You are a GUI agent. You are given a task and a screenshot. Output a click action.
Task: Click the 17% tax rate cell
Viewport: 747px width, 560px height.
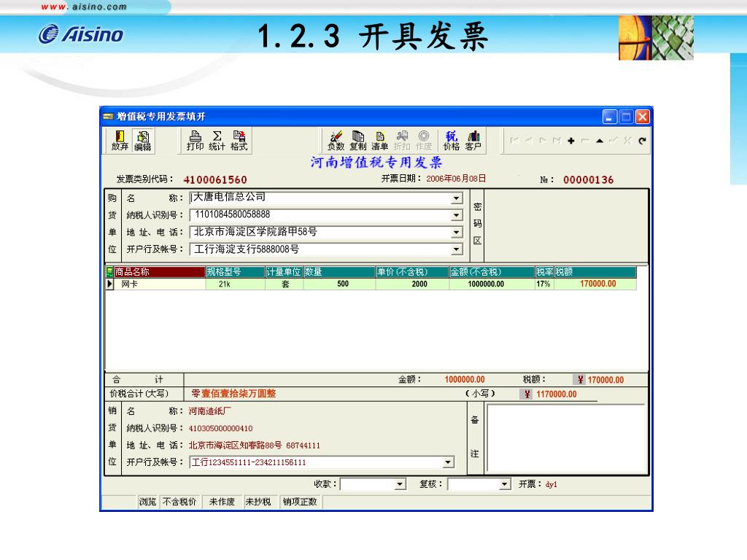(x=544, y=284)
